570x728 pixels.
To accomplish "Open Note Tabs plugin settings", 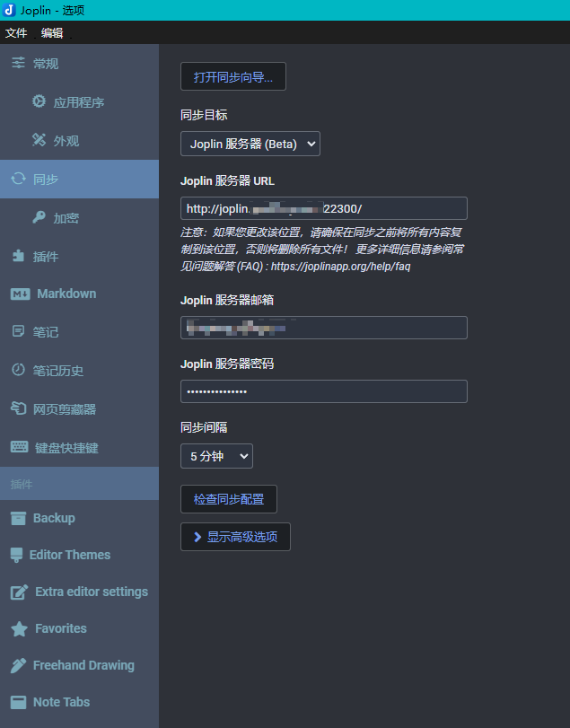I will [x=79, y=702].
